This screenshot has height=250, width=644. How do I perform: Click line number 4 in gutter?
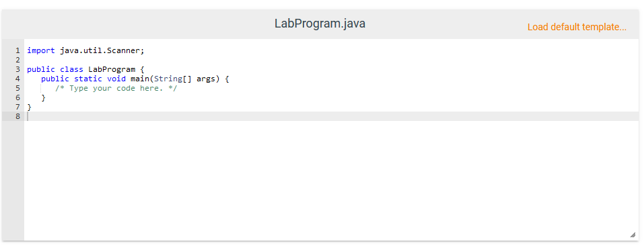pyautogui.click(x=17, y=79)
